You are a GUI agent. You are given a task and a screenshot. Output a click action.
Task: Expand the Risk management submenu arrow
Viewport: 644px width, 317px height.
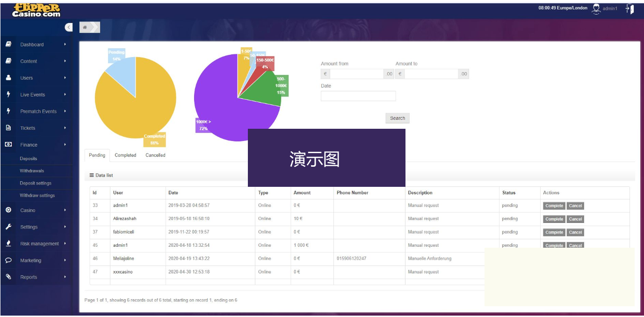pyautogui.click(x=65, y=243)
